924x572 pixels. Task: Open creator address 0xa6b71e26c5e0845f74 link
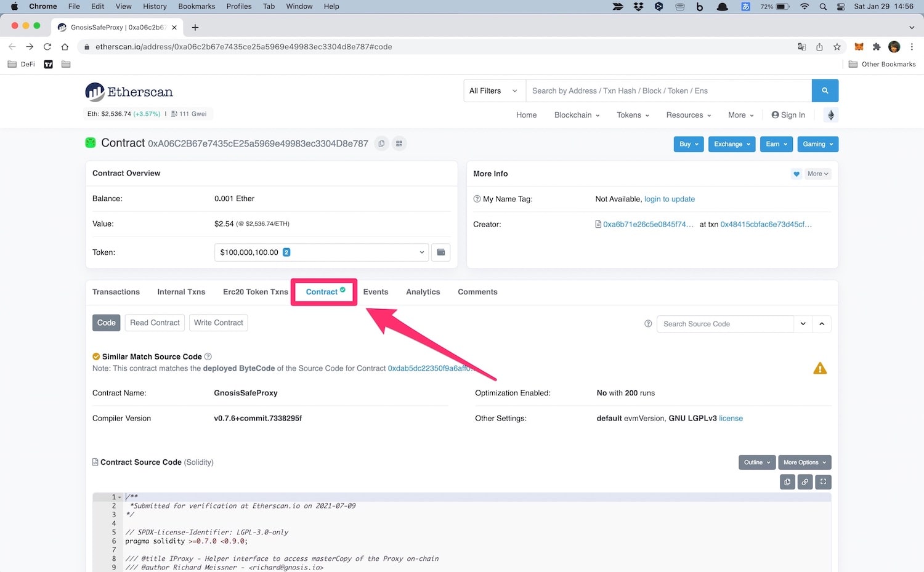click(648, 224)
